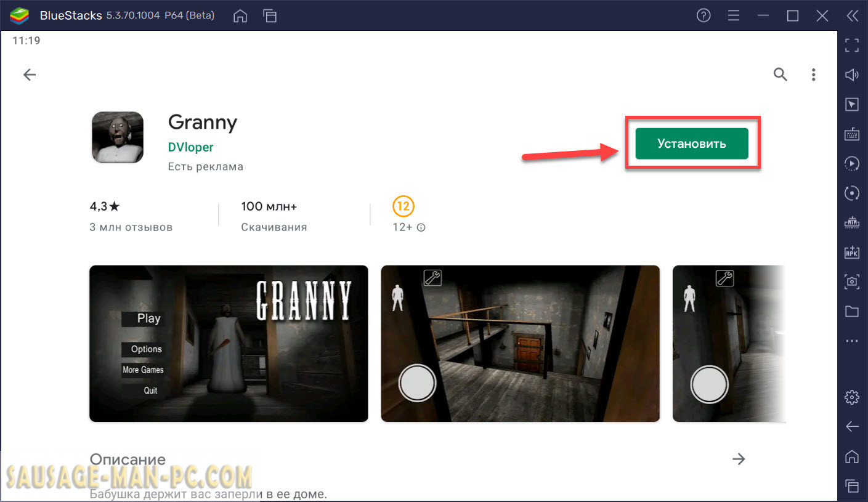The image size is (868, 502).
Task: Click the sidebar icon above the APK button
Action: pos(852,222)
